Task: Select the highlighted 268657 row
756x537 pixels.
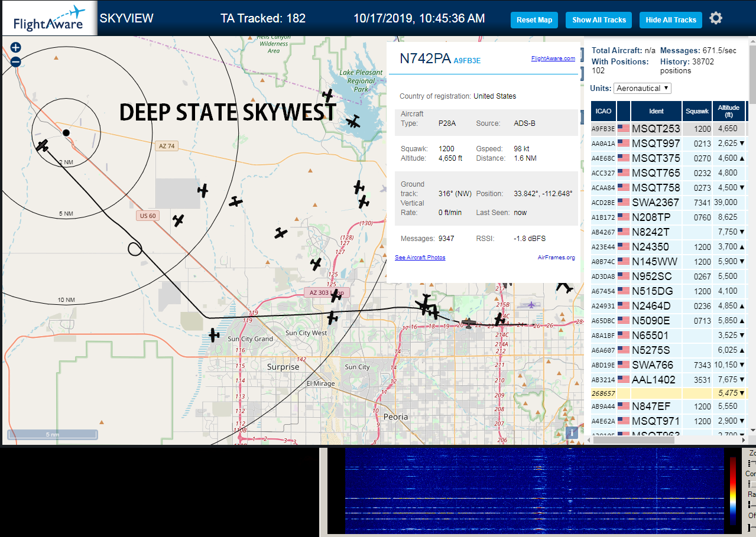Action: pos(669,393)
